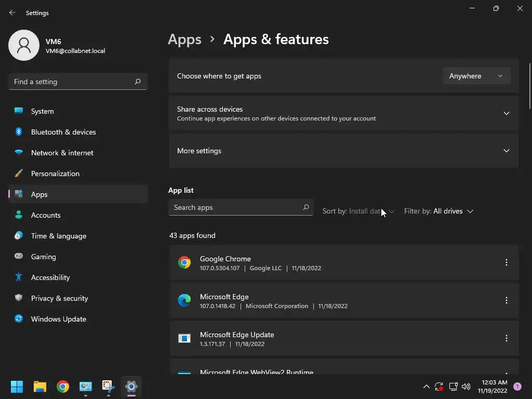Click the VM6@collabnet.local account text
This screenshot has height=399, width=532.
[x=75, y=51]
